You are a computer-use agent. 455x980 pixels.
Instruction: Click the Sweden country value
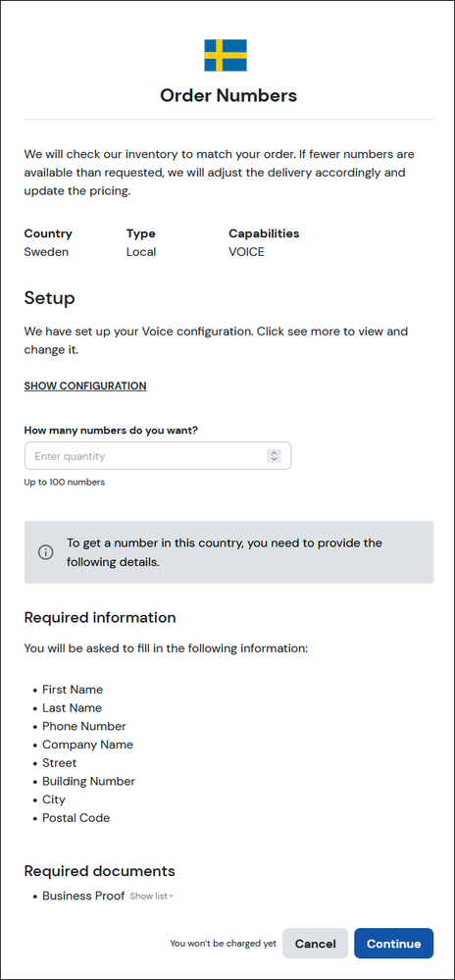(x=46, y=252)
